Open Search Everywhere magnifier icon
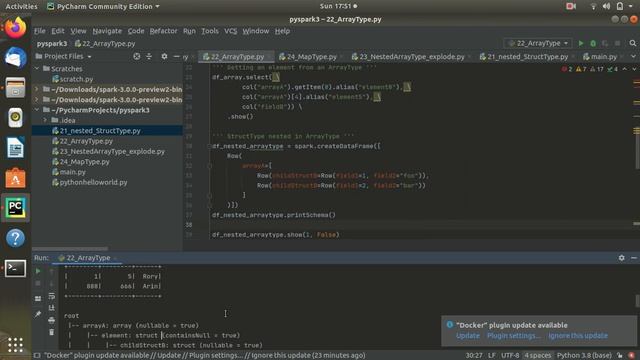 (633, 43)
